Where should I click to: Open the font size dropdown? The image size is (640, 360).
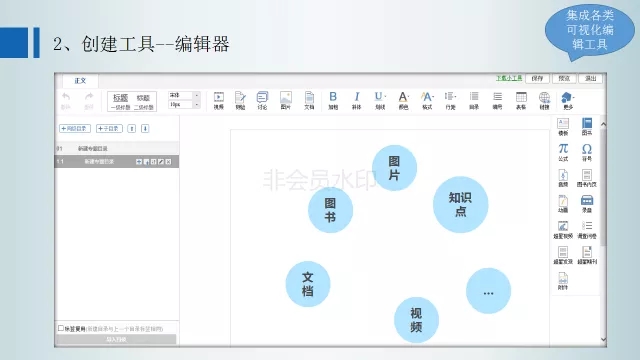184,104
